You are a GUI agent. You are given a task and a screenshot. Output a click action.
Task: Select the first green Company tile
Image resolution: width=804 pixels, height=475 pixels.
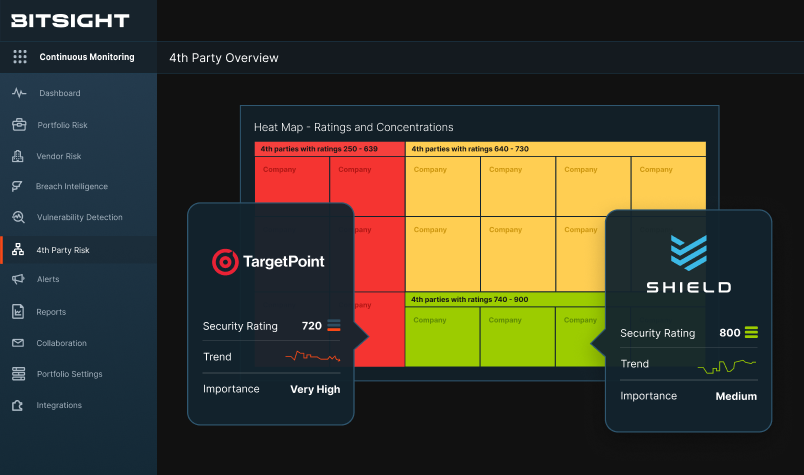[442, 337]
